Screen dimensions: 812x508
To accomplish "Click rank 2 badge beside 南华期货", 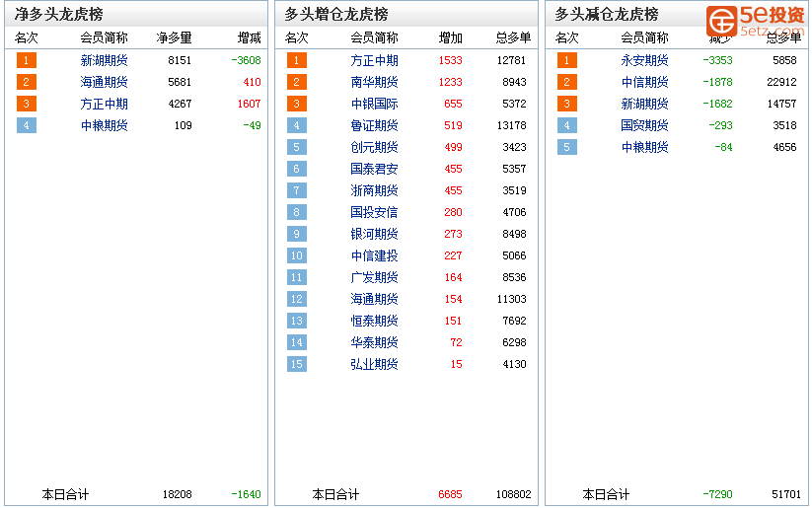I will point(297,82).
